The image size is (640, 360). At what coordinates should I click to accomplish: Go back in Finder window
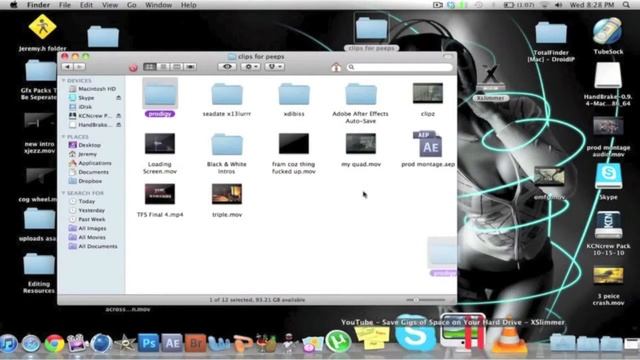click(x=68, y=67)
